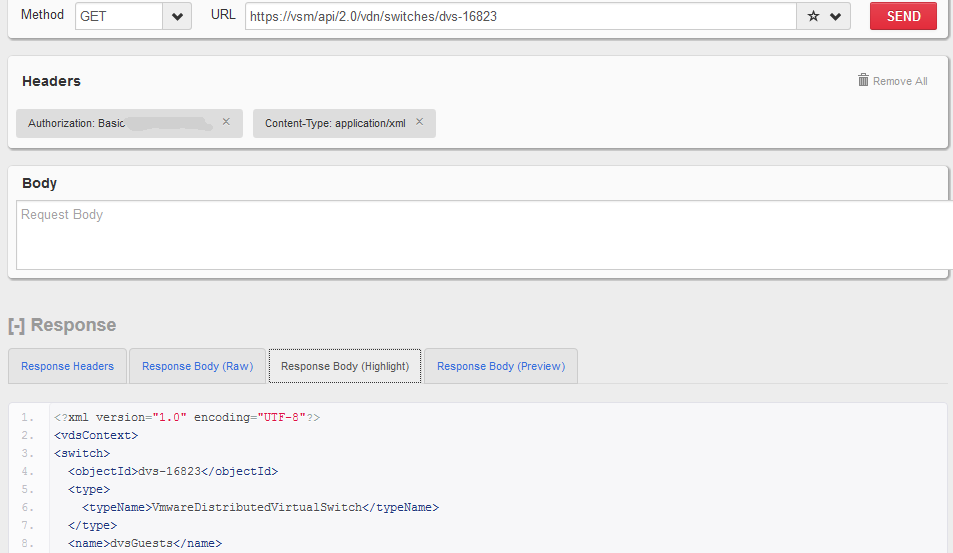Click the <switch> tag line
This screenshot has width=953, height=553.
(x=82, y=453)
